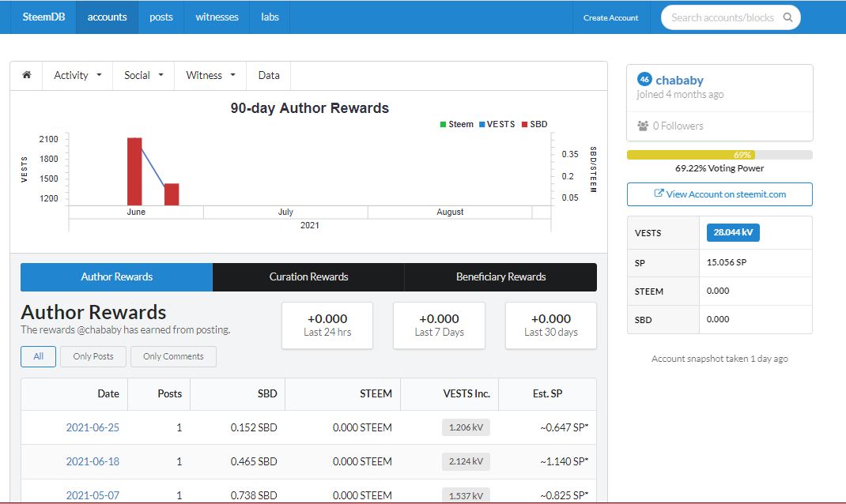Switch to Beneficiary Rewards tab

point(500,277)
